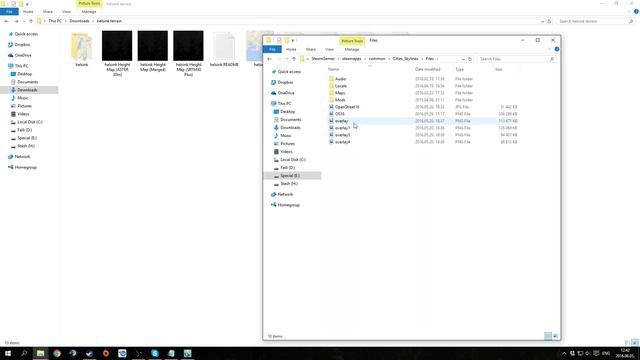
Task: Click steamapps in the breadcrumb path
Action: (x=351, y=59)
